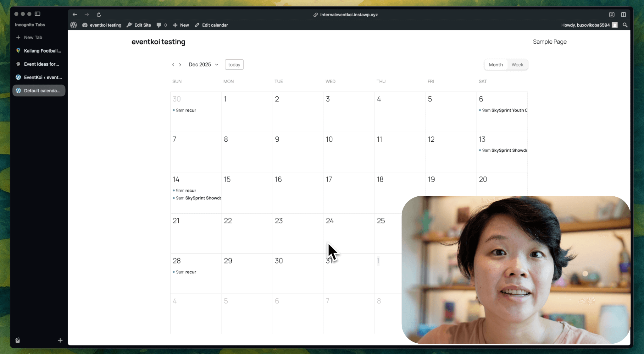
Task: Click the link icon in address bar
Action: click(x=315, y=15)
